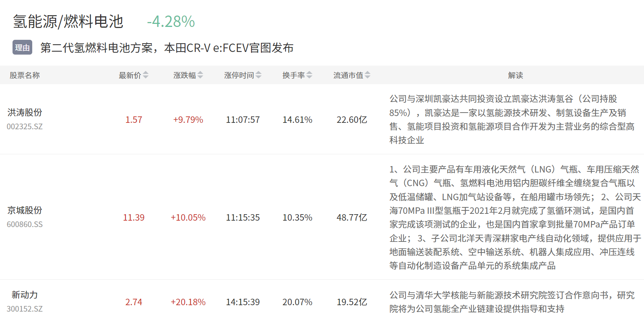Sort by 换手率 column arrows
644x323 pixels.
(x=309, y=75)
